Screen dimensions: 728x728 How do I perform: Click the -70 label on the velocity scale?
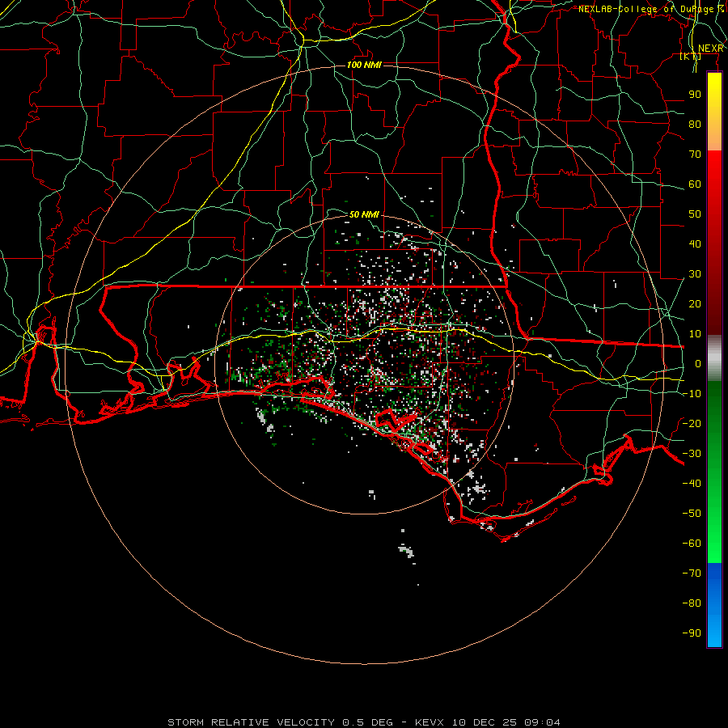(692, 574)
